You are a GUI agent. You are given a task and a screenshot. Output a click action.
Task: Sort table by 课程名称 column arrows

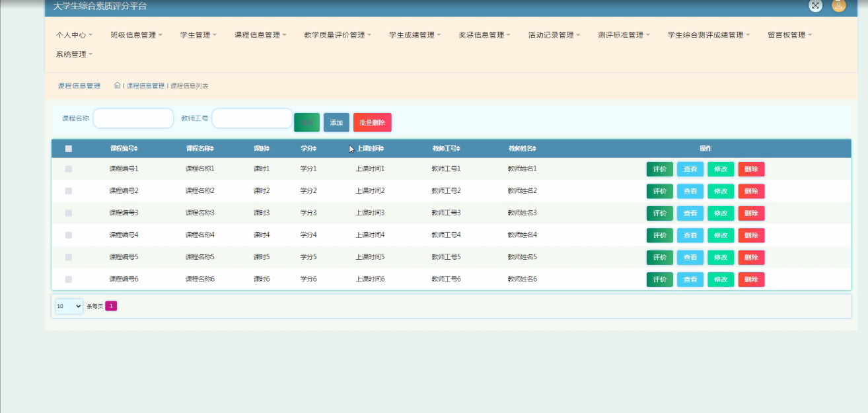coord(212,149)
